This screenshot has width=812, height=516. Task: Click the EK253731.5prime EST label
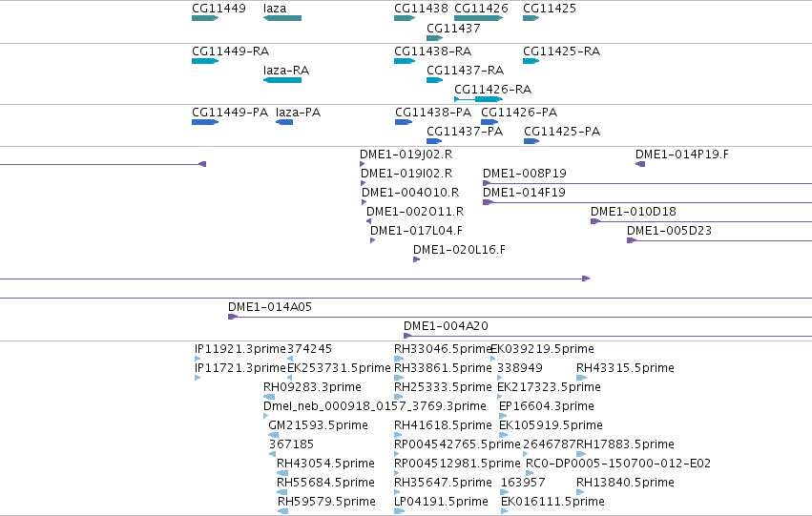339,368
